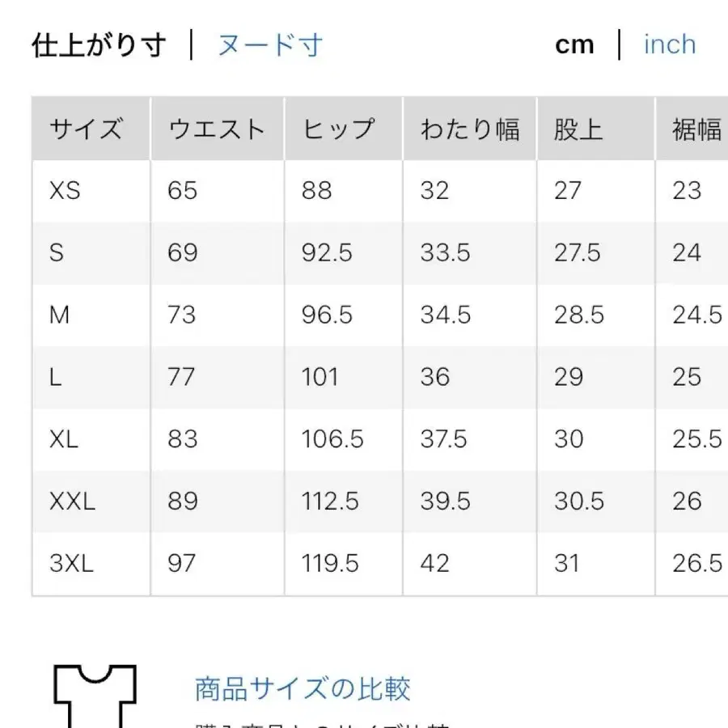The height and width of the screenshot is (728, 728).
Task: Click the ウエスト column header
Action: (216, 127)
